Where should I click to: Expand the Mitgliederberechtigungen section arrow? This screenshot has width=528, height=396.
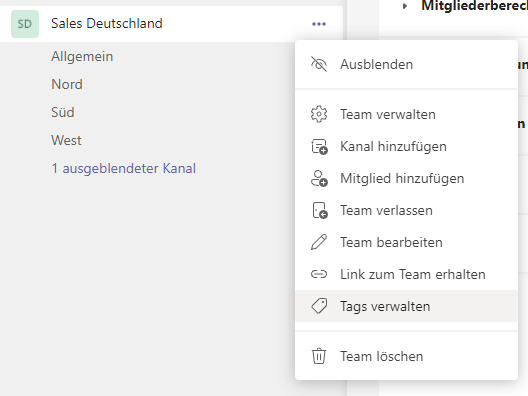(x=405, y=6)
